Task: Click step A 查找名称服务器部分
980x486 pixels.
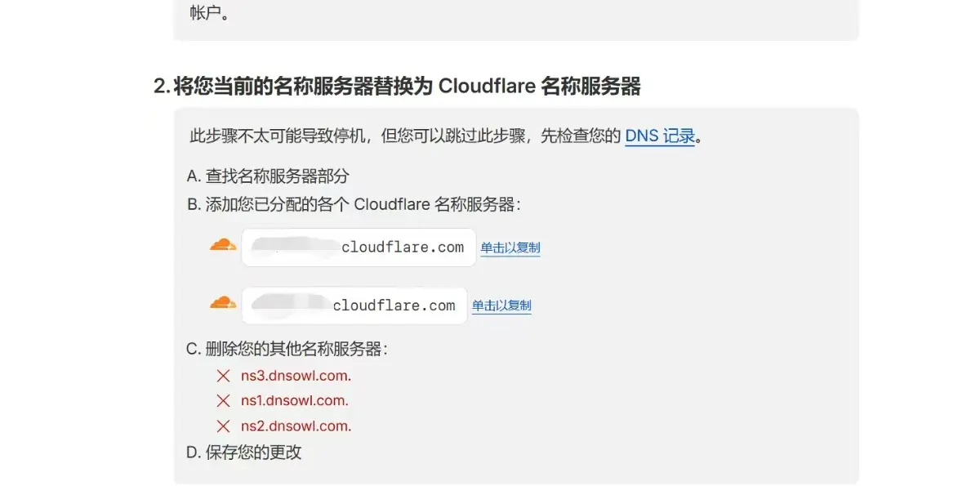Action: click(268, 176)
